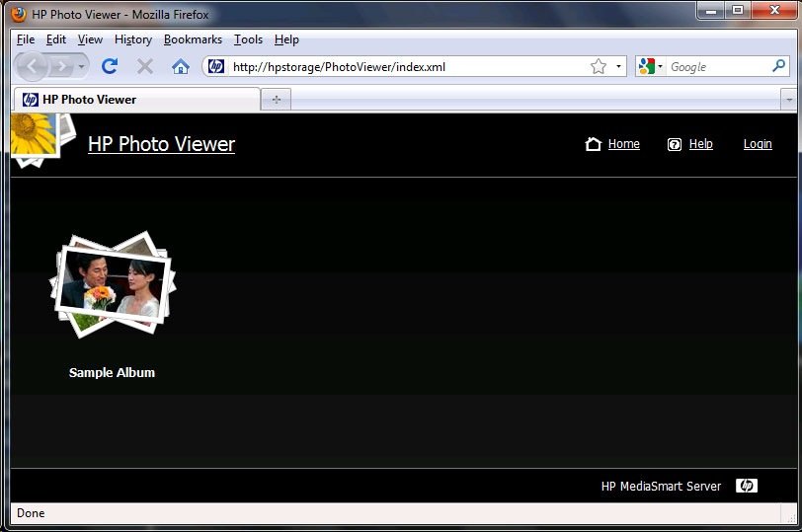Click the search magnifier icon
Viewport: 802px width, 532px height.
(779, 66)
